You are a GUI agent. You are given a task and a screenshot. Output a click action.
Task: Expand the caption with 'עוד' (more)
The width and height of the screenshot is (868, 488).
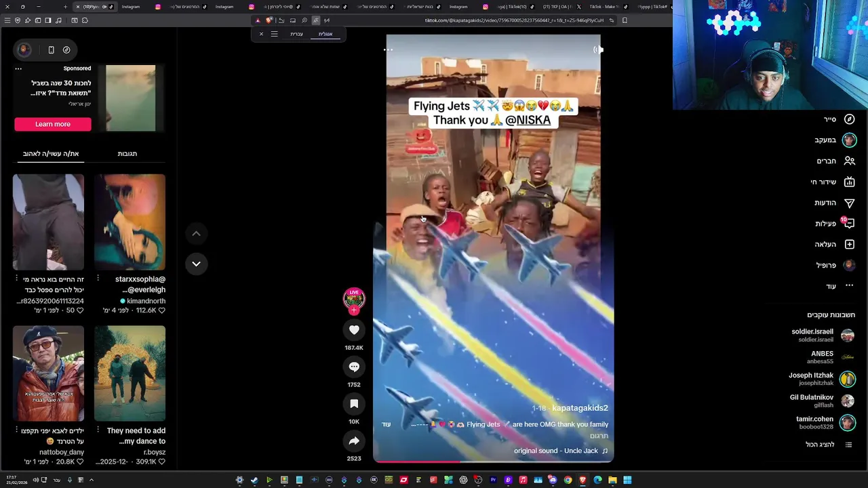(x=387, y=425)
